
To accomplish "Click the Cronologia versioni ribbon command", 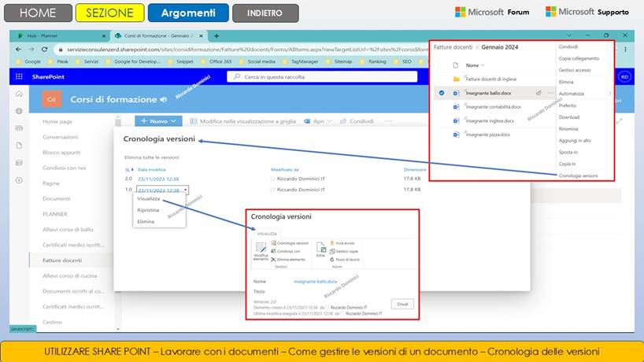I will (x=290, y=243).
